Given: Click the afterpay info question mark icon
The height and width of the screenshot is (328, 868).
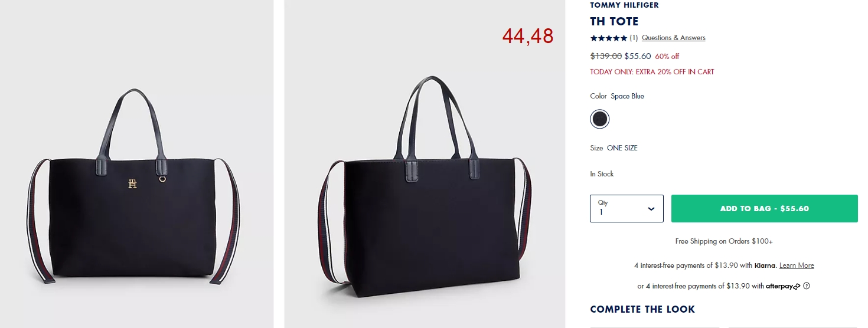Looking at the screenshot, I should 807,286.
